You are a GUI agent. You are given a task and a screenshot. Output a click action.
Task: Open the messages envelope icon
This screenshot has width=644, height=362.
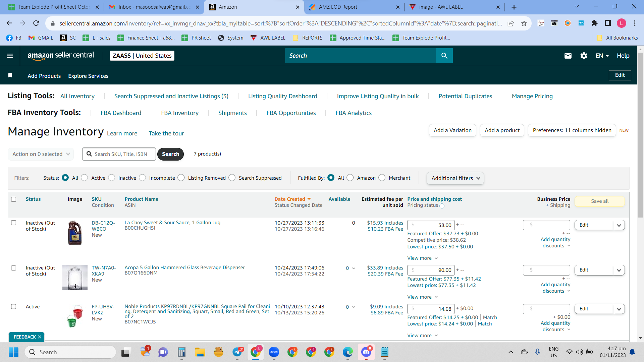[568, 56]
